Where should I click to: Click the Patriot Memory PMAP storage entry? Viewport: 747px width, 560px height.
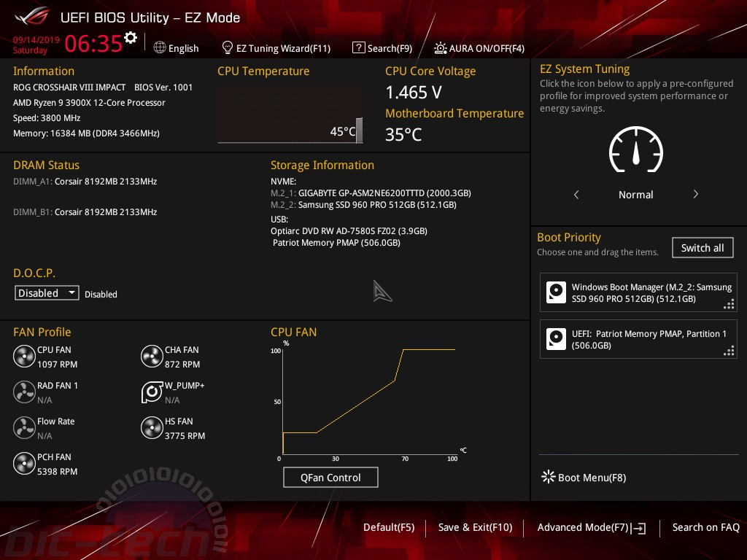point(336,243)
